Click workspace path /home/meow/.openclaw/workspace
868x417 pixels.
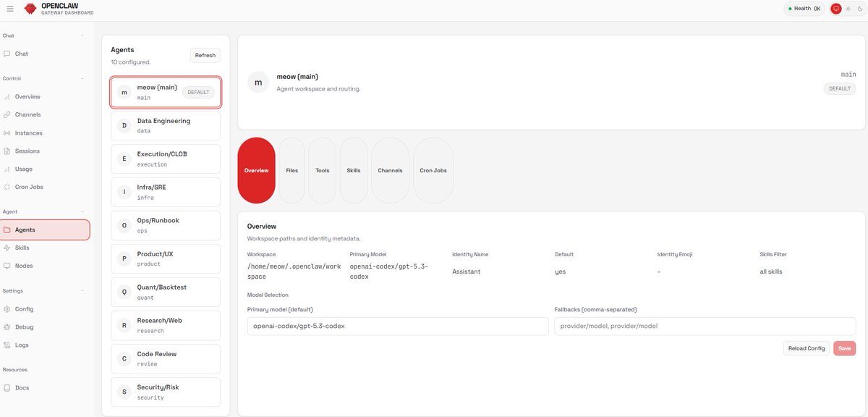click(x=294, y=271)
